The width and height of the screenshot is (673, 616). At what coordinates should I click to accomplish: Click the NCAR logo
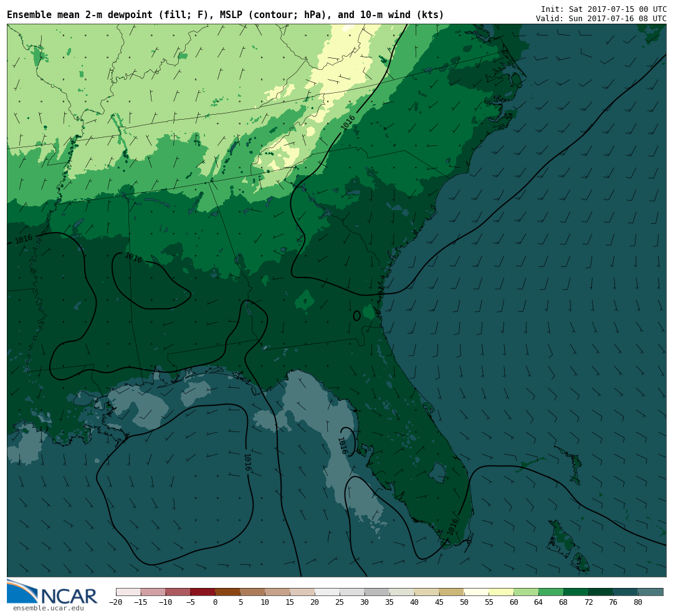52,592
